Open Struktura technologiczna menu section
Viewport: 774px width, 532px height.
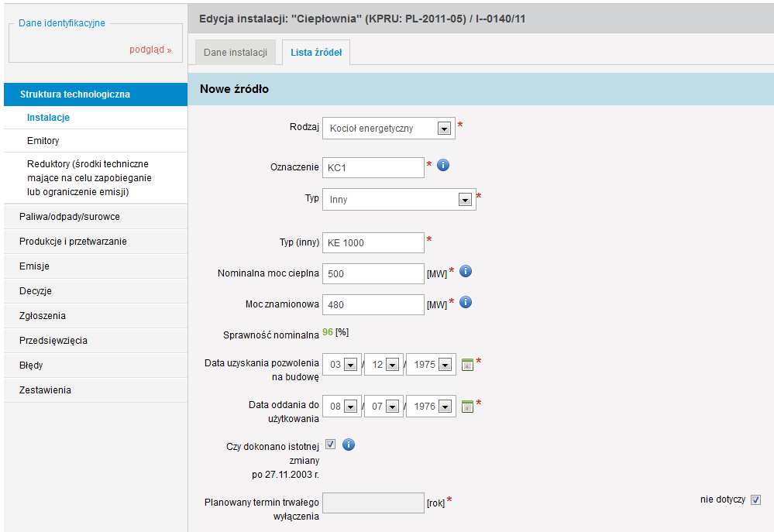pyautogui.click(x=96, y=94)
